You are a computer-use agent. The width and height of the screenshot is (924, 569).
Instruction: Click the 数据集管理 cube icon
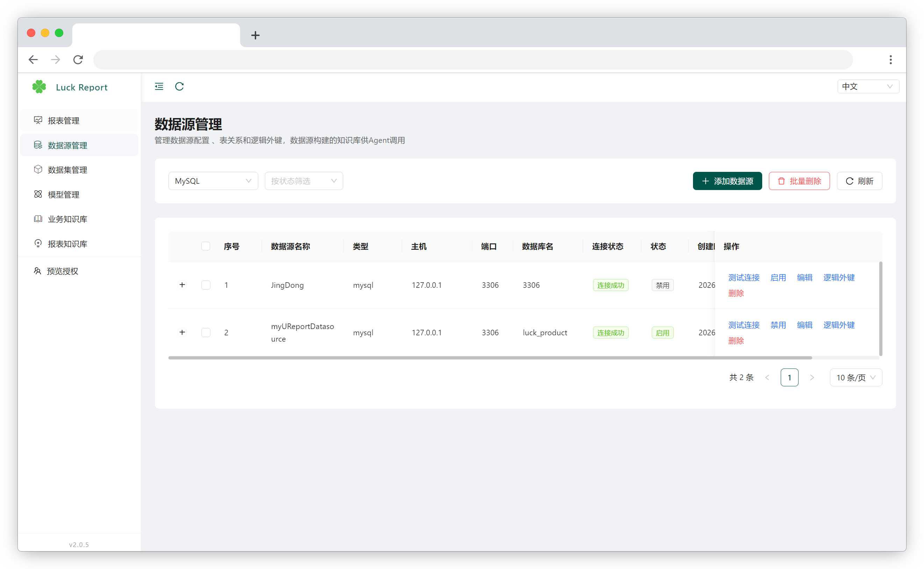38,169
